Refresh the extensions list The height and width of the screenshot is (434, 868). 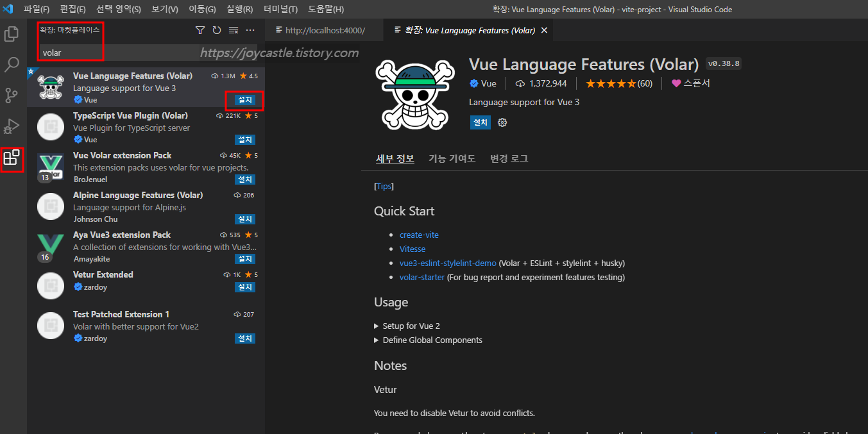[x=217, y=30]
